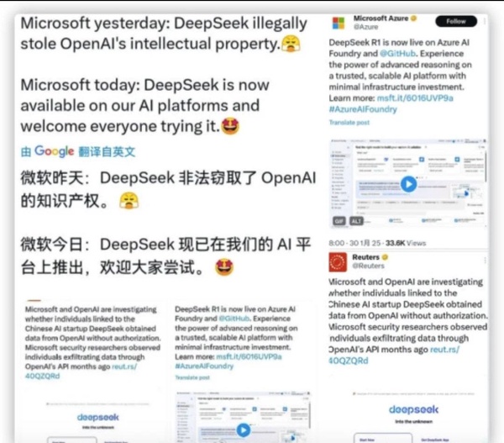The height and width of the screenshot is (443, 504).
Task: Follow the Microsoft Azure account
Action: pos(456,21)
